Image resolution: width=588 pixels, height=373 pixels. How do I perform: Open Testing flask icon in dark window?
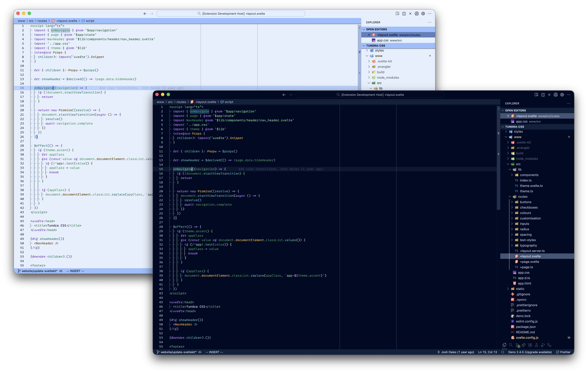536,345
